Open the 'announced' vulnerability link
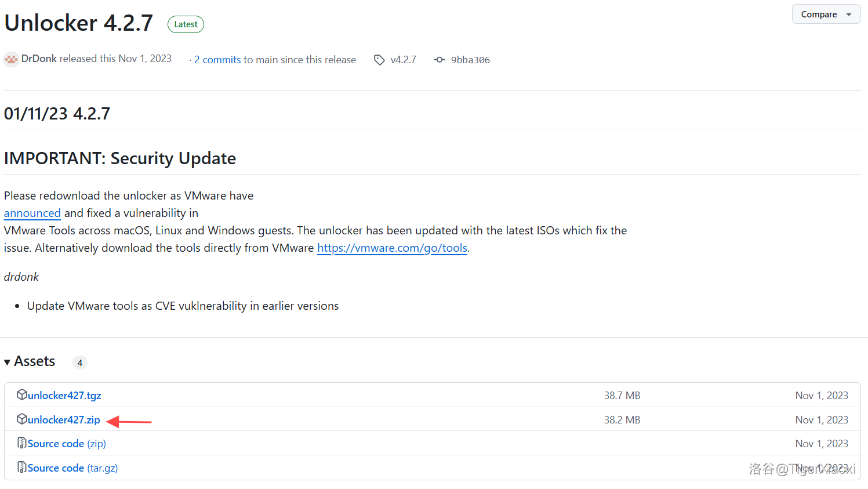868x489 pixels. (32, 213)
